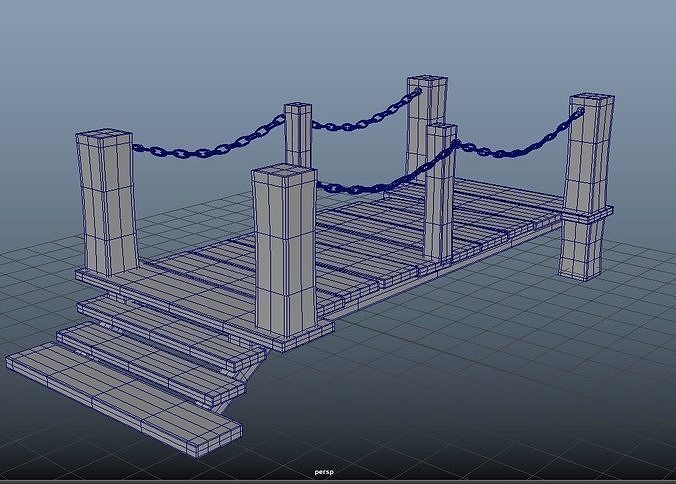Click the persp camera label
This screenshot has width=676, height=484.
click(x=324, y=472)
